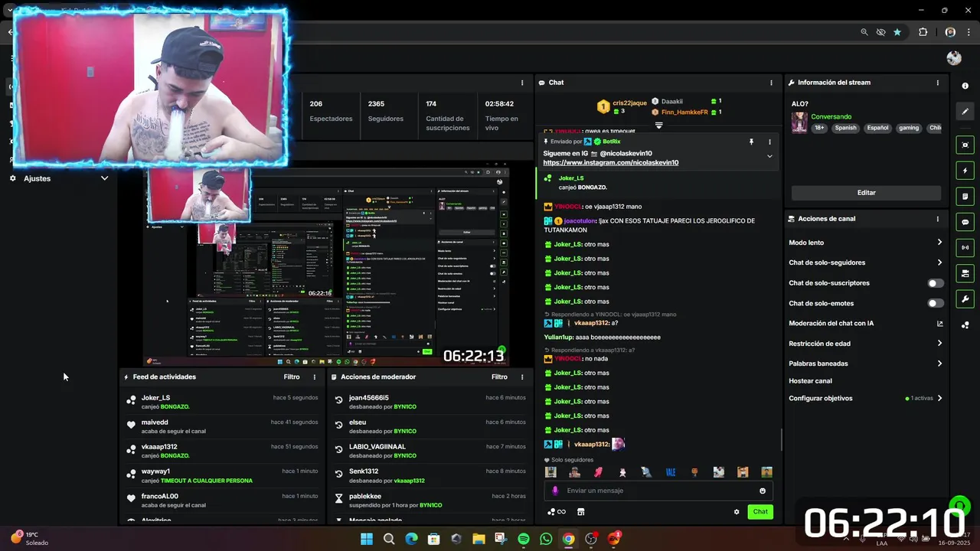Viewport: 980px width, 551px height.
Task: Click the zoom magnifier icon in address bar
Action: click(864, 32)
